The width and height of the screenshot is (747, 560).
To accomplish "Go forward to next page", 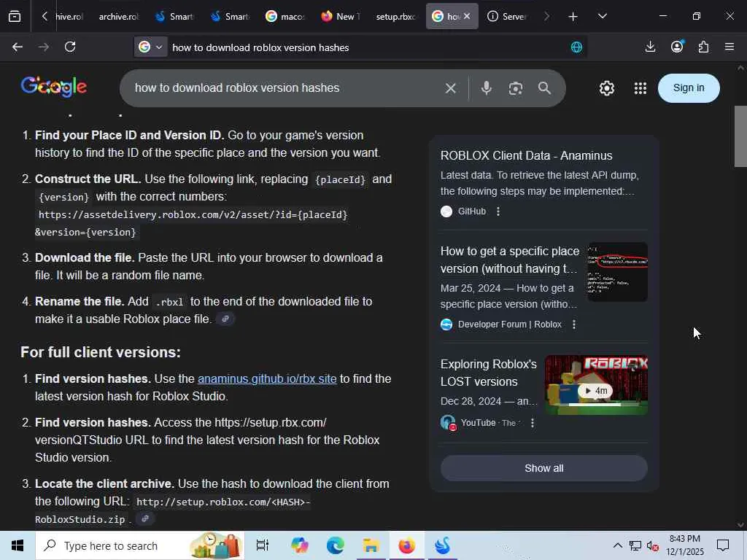I will [44, 47].
